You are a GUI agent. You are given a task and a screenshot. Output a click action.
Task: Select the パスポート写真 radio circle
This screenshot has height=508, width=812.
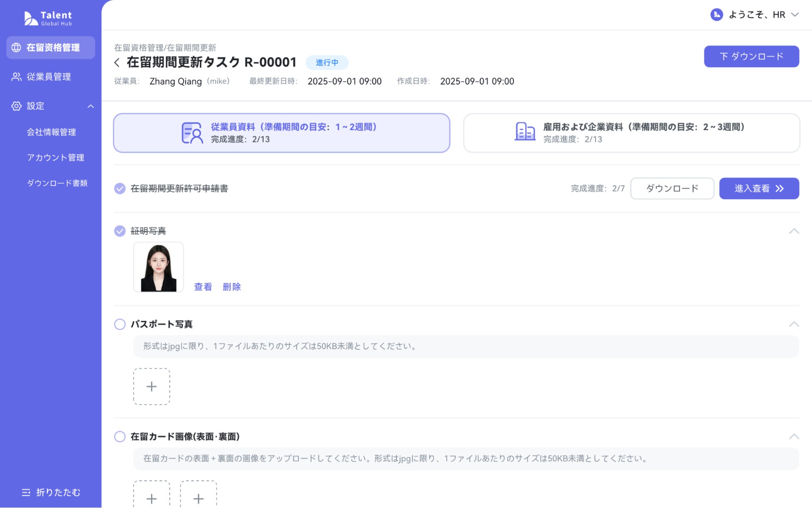pyautogui.click(x=120, y=324)
